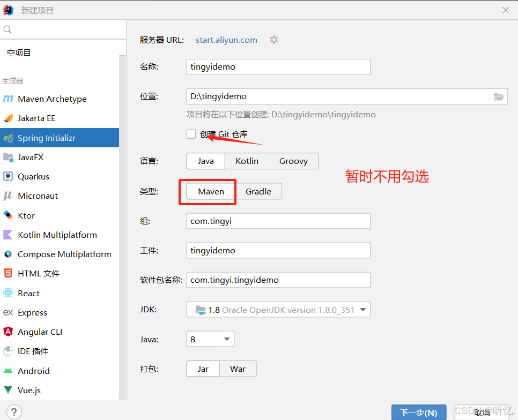This screenshot has width=518, height=420.
Task: Click the Cancel 取消 button
Action: coord(482,412)
